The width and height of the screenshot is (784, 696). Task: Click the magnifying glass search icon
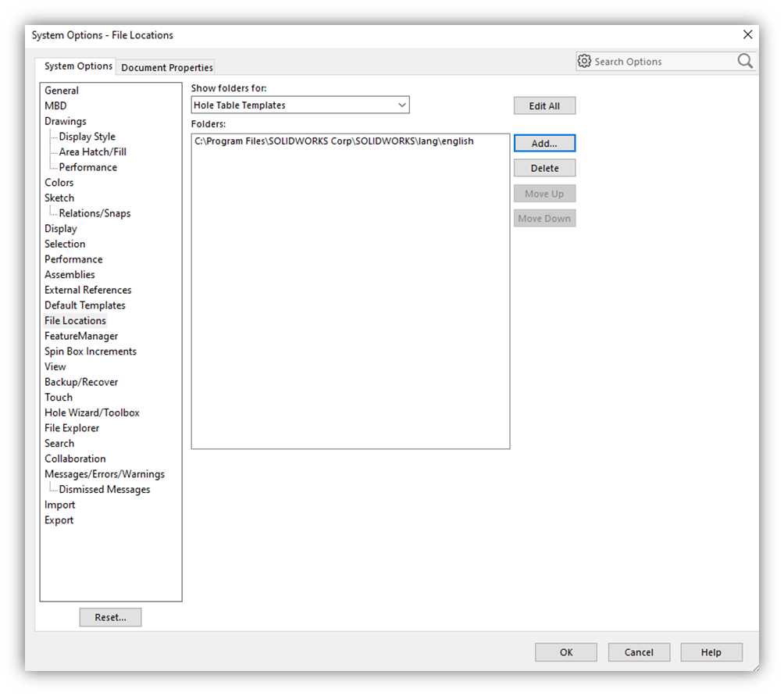tap(744, 61)
